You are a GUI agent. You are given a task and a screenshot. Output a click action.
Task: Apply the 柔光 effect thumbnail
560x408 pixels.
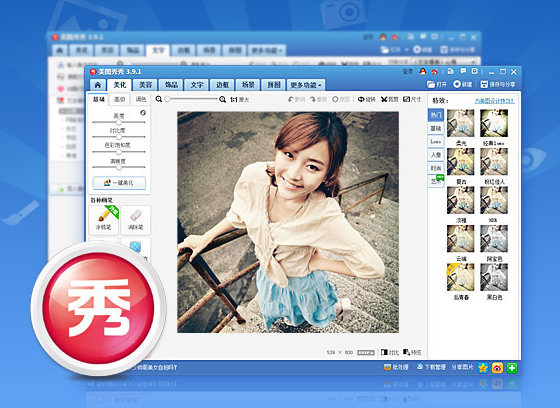coord(461,123)
